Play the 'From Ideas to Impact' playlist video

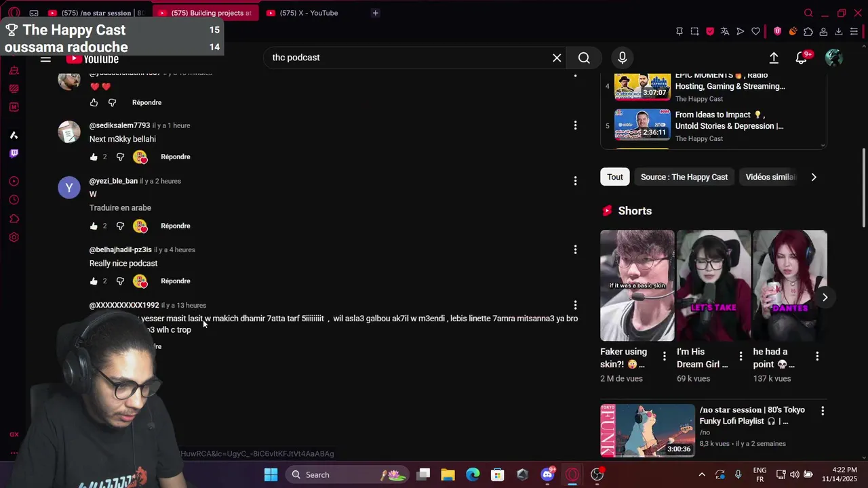(x=642, y=123)
